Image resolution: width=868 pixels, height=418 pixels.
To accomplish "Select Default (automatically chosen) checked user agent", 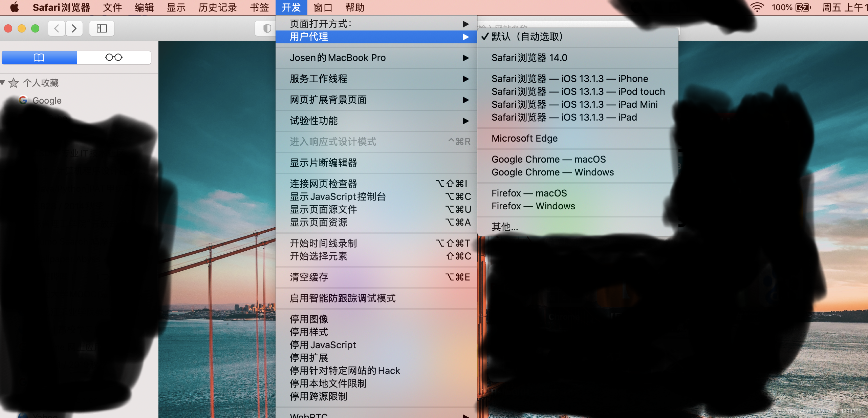I will (527, 37).
